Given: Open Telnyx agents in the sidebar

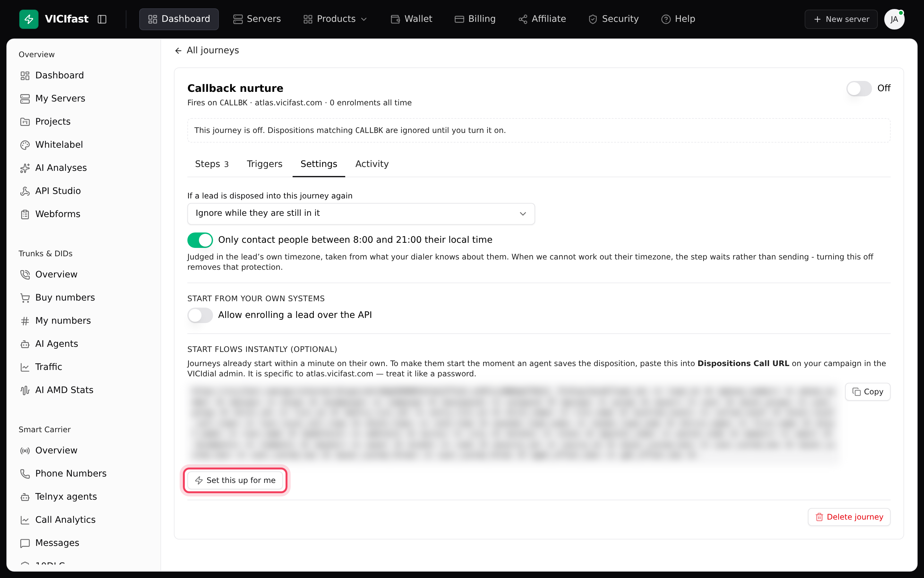Looking at the screenshot, I should click(58, 497).
